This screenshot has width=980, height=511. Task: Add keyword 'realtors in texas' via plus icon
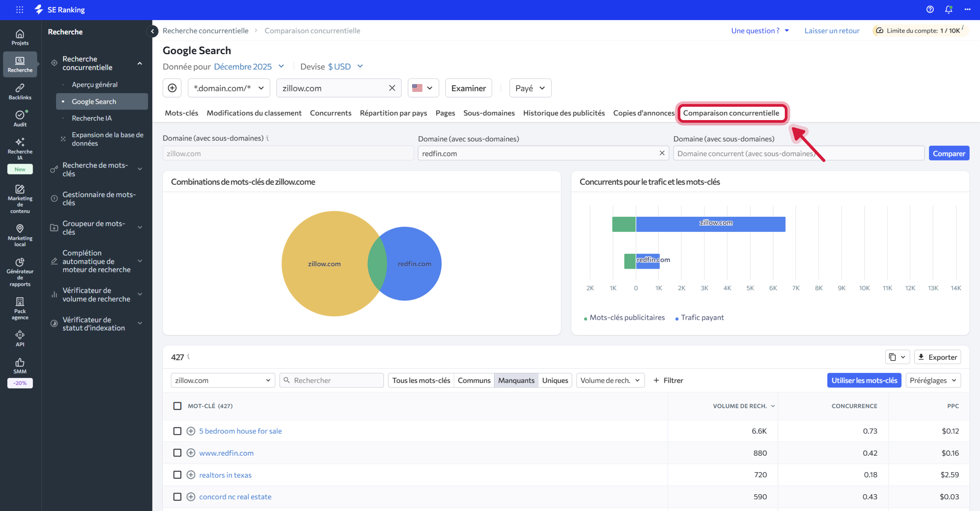(x=191, y=475)
